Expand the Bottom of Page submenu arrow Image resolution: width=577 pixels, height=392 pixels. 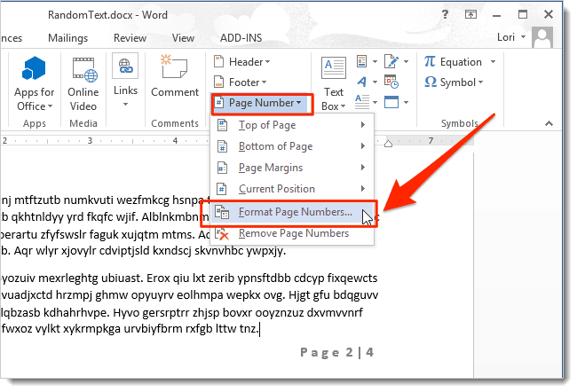(363, 146)
